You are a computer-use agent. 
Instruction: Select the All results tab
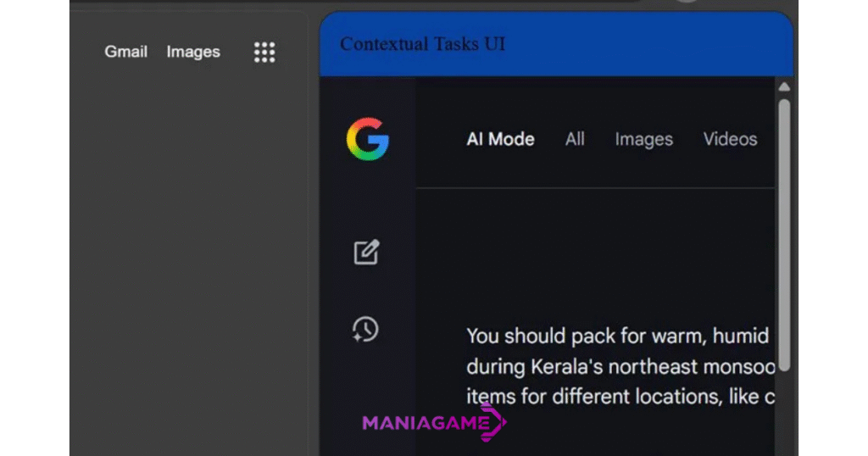click(575, 139)
